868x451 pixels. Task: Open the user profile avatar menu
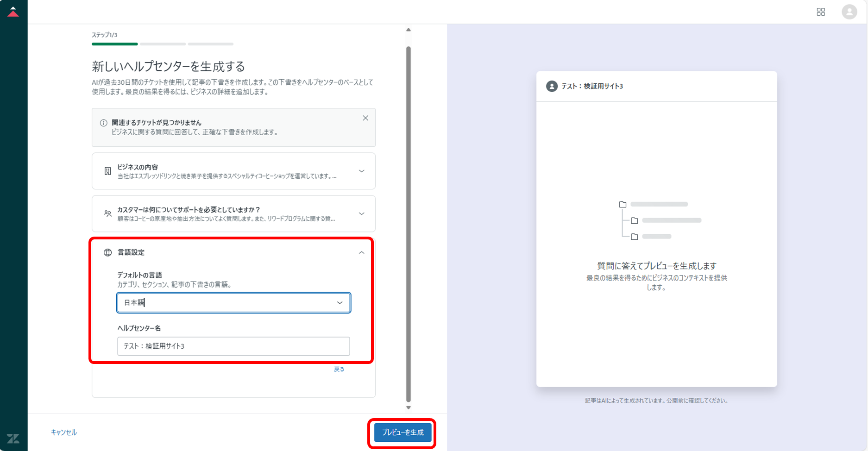(849, 12)
